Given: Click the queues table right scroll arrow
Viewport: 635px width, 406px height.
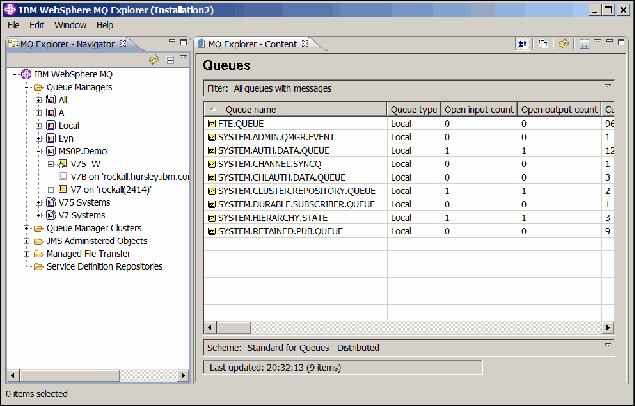Looking at the screenshot, I should pyautogui.click(x=608, y=327).
